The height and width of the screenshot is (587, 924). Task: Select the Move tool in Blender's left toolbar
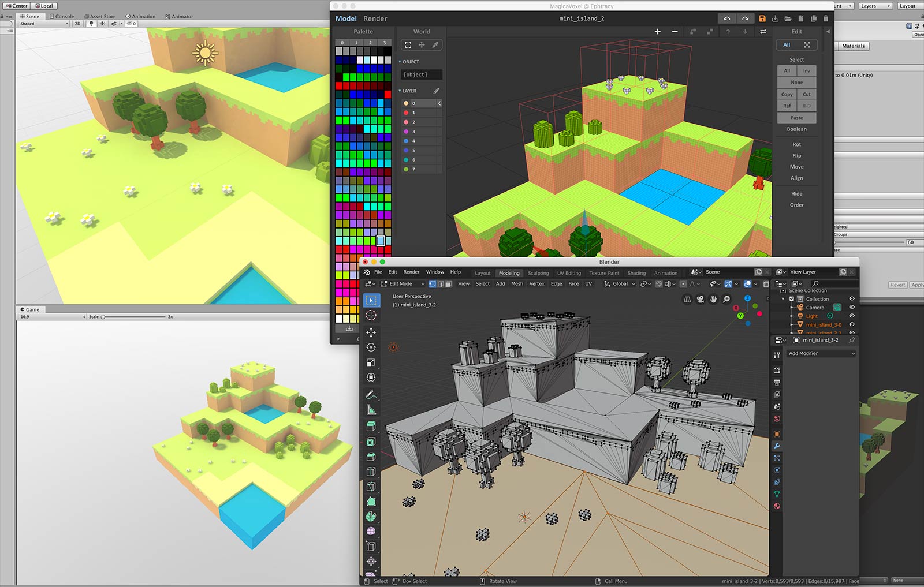tap(371, 332)
